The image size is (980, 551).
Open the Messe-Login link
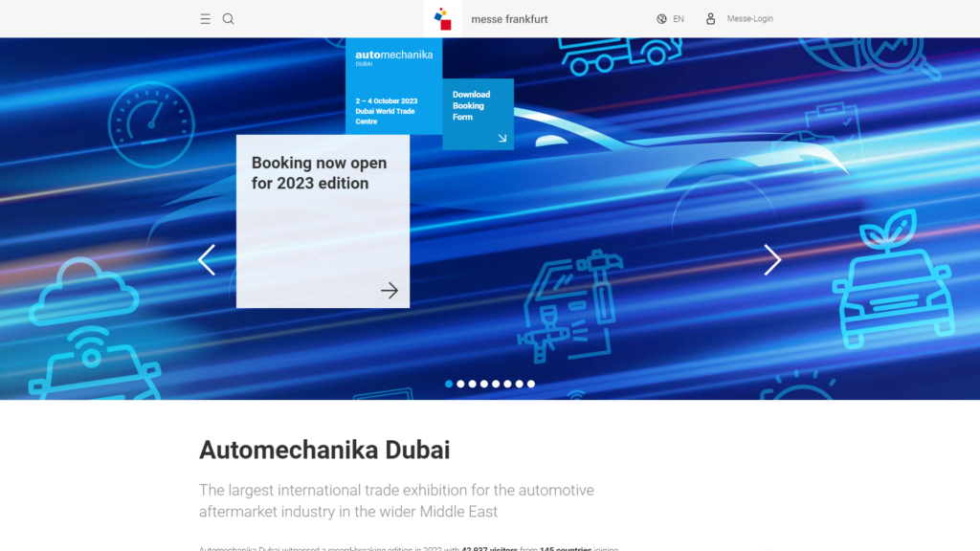(x=750, y=19)
